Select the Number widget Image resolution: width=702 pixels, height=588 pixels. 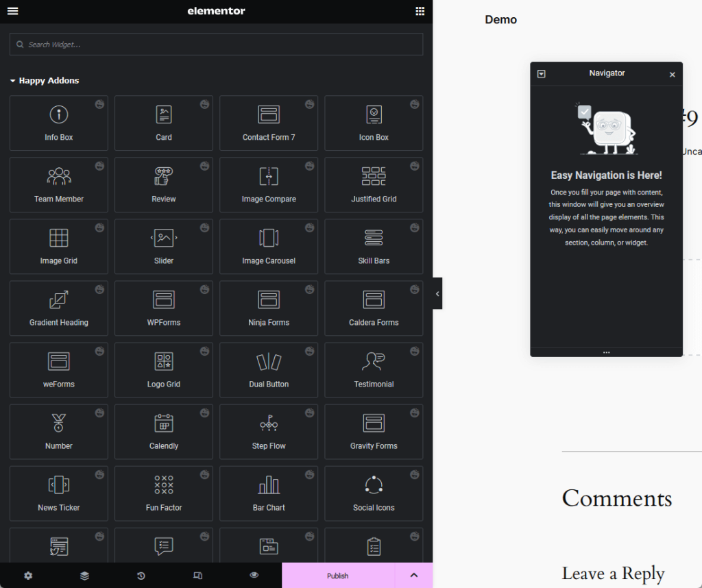59,432
